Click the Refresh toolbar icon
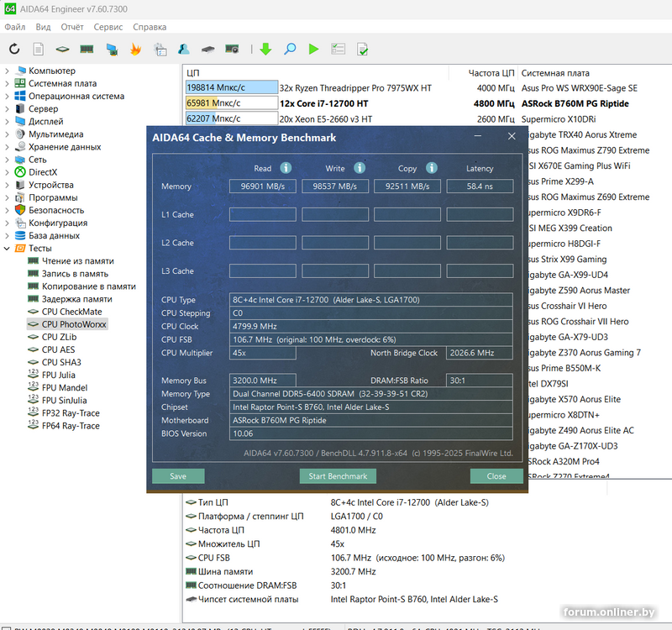The width and height of the screenshot is (672, 630). point(14,50)
